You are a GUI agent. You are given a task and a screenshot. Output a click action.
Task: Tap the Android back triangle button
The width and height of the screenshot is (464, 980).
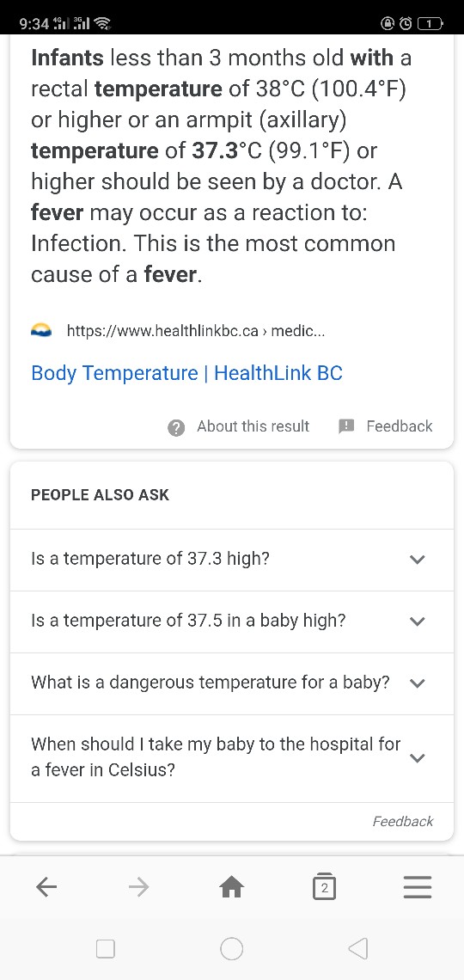point(357,948)
